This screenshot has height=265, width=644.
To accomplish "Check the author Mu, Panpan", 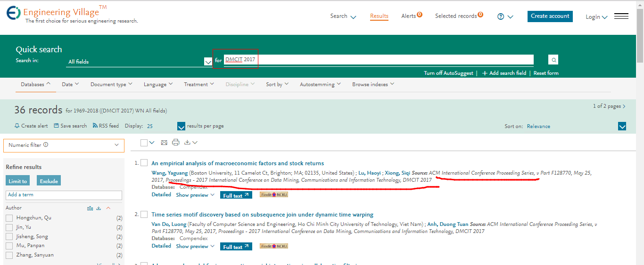I will (x=9, y=246).
